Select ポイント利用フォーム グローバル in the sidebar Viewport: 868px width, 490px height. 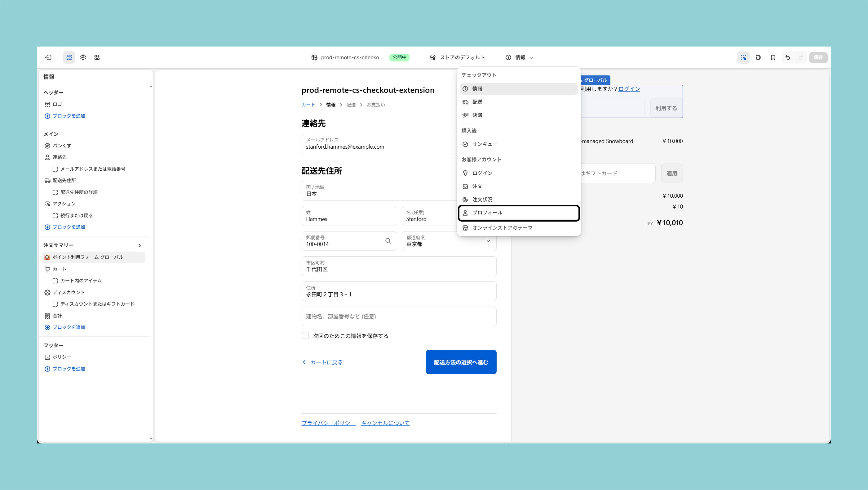point(88,257)
